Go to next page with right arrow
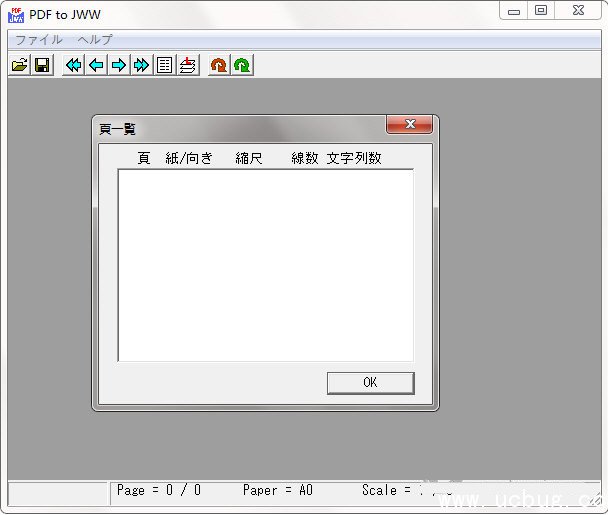Screen dimensions: 608x515 pos(119,65)
